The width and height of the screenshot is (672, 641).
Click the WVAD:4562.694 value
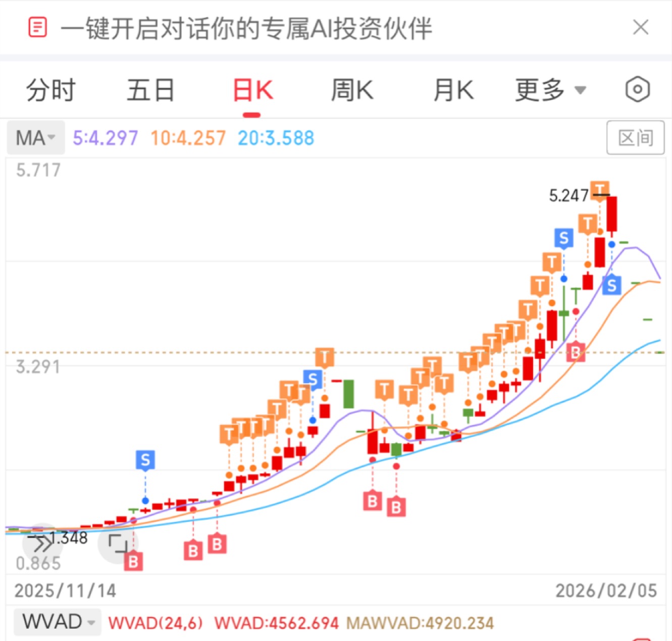tap(276, 623)
